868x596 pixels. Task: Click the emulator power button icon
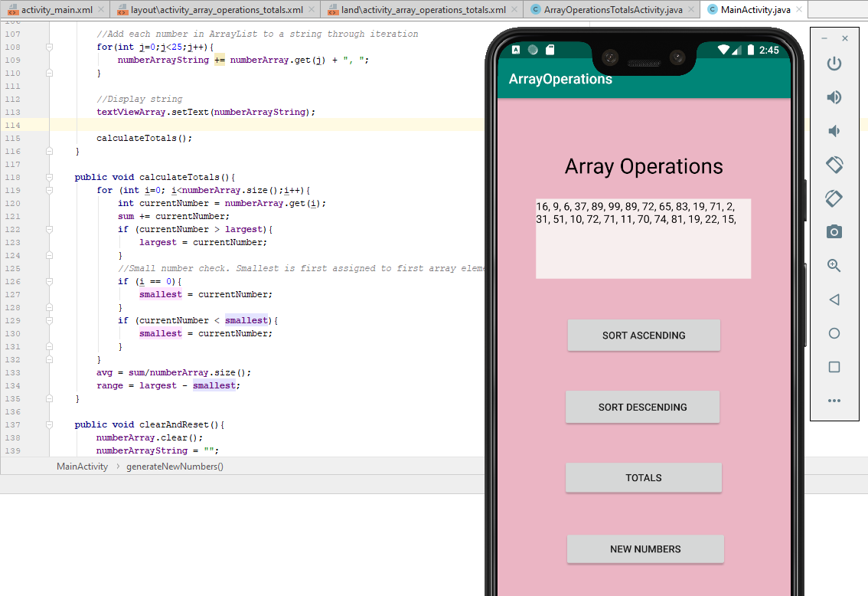pyautogui.click(x=834, y=64)
